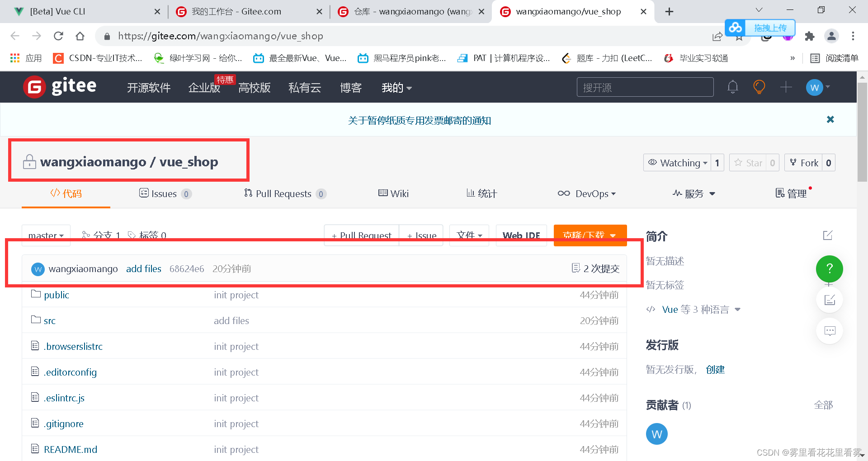The height and width of the screenshot is (461, 868).
Task: Open a new browser tab
Action: (x=669, y=12)
